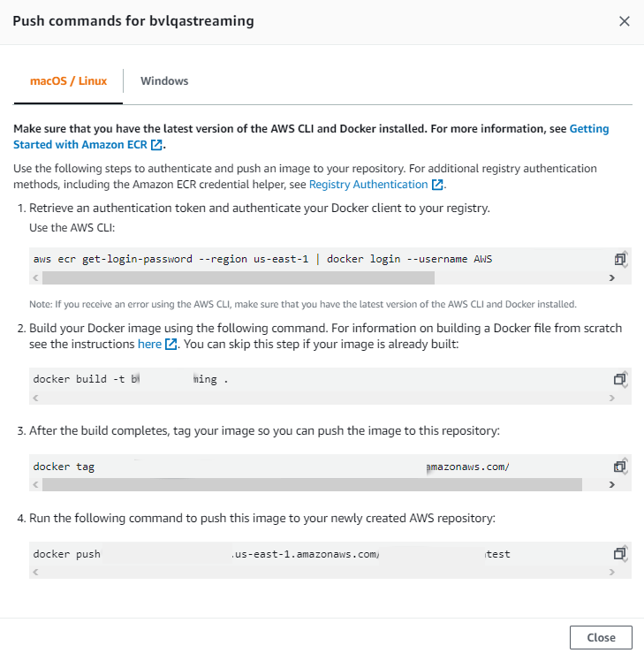Close the push commands dialog with X
The image size is (644, 653).
(625, 21)
